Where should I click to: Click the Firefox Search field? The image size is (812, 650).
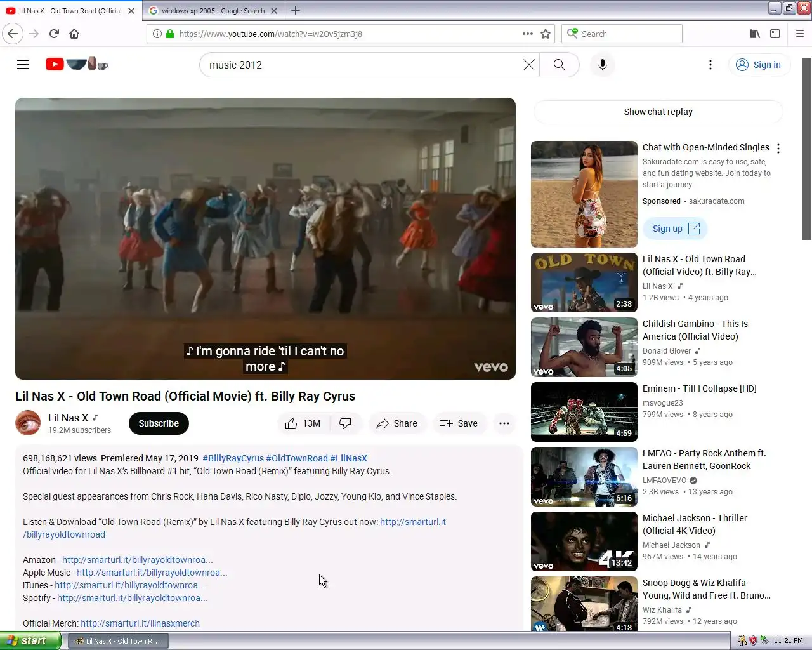(622, 34)
